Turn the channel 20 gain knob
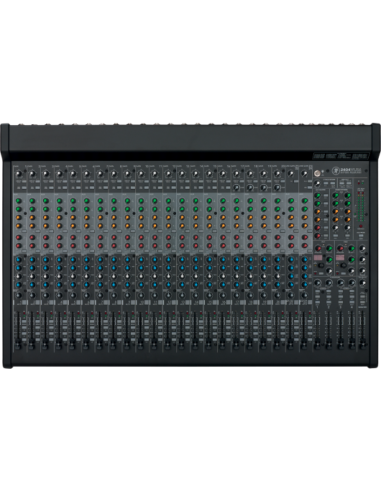This screenshot has width=381, height=492. pos(277,174)
